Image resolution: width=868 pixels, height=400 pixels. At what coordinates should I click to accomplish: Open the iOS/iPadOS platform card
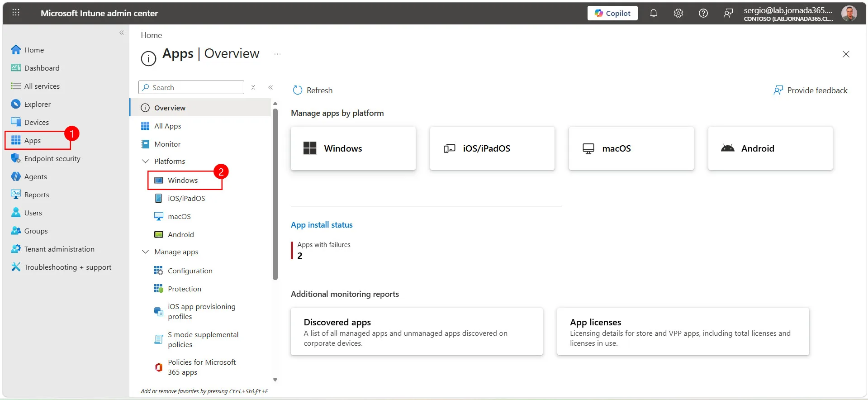click(492, 148)
